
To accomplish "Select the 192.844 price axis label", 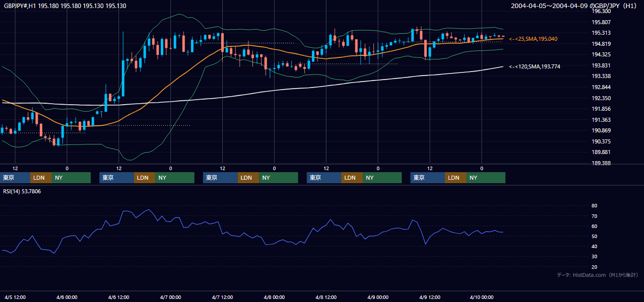I will pyautogui.click(x=601, y=87).
